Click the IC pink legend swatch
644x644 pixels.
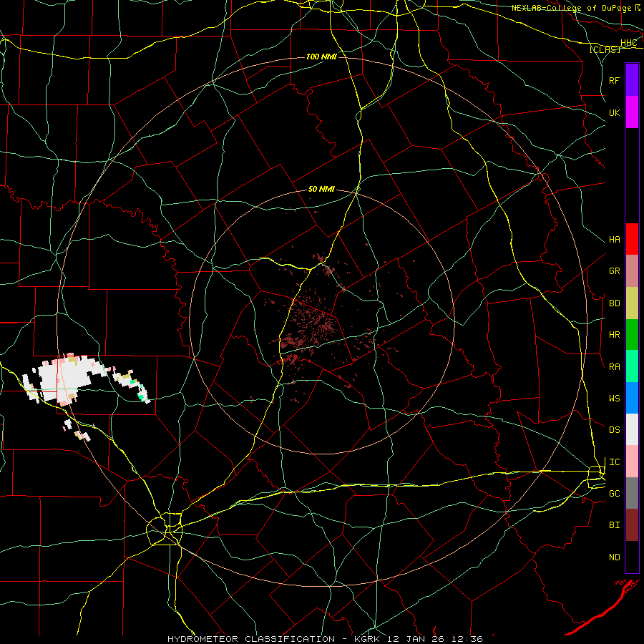coord(632,462)
